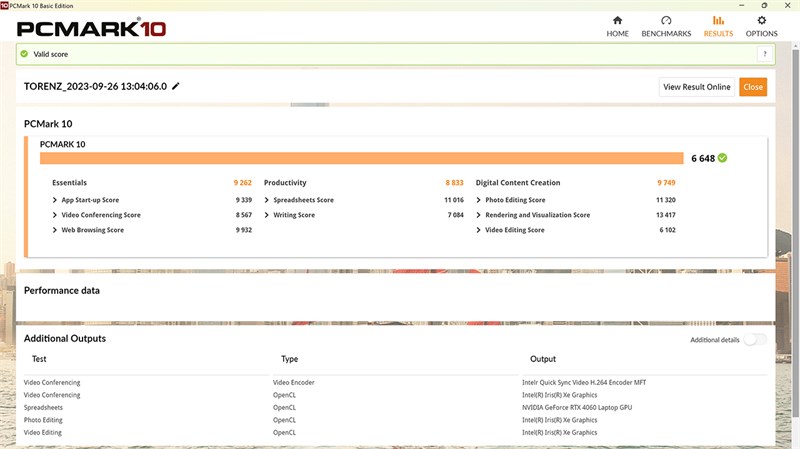Expand App Start-up Score
The height and width of the screenshot is (449, 800).
pyautogui.click(x=55, y=200)
